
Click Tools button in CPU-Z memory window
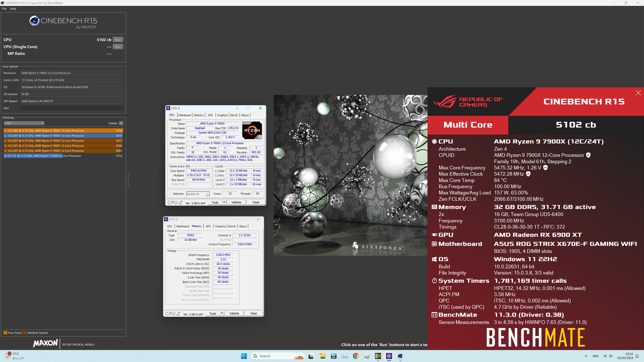(213, 314)
